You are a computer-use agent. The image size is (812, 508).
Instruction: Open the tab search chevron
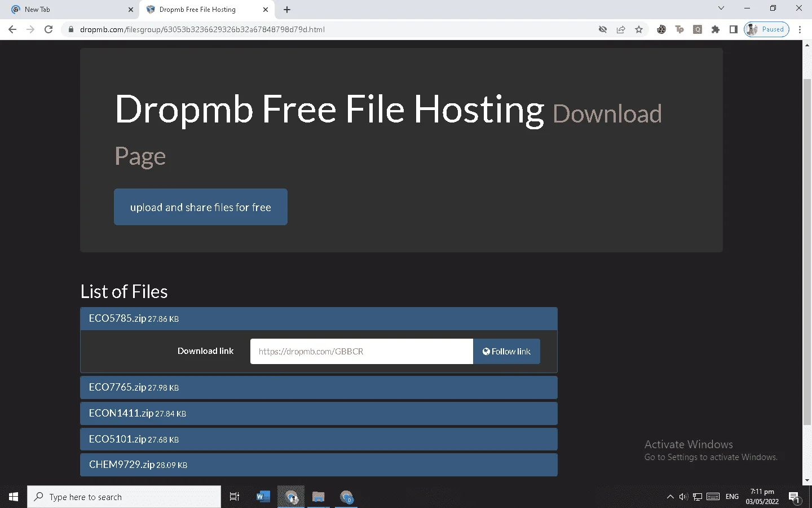721,8
